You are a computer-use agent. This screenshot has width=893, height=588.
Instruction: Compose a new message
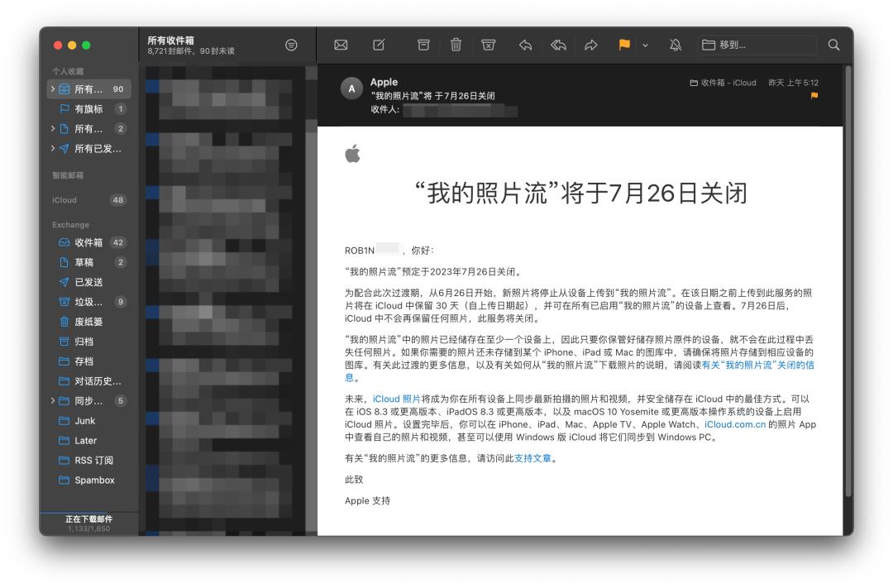click(379, 45)
